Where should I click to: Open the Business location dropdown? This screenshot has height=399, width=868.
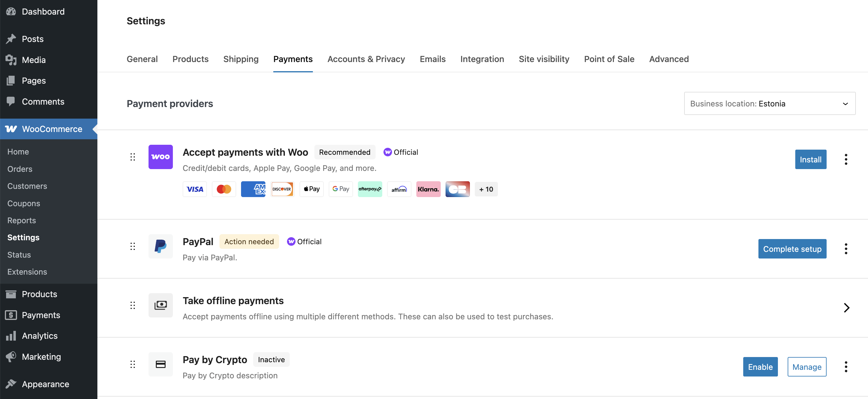point(769,103)
